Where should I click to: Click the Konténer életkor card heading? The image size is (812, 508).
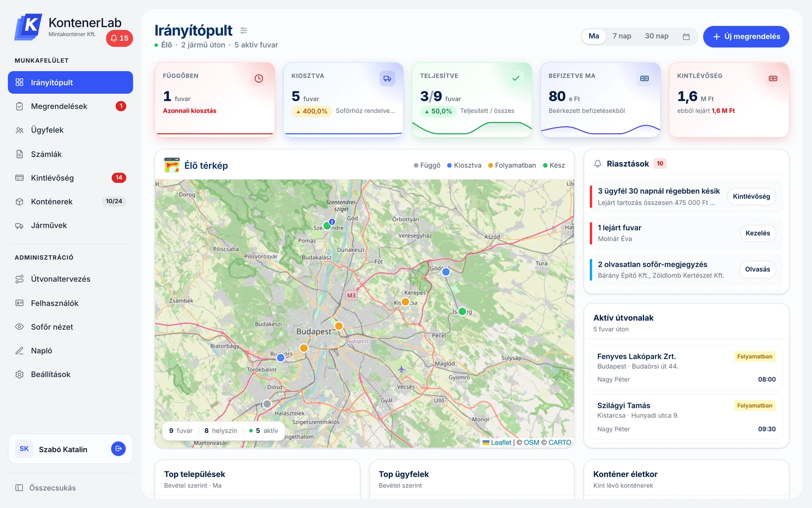click(625, 474)
